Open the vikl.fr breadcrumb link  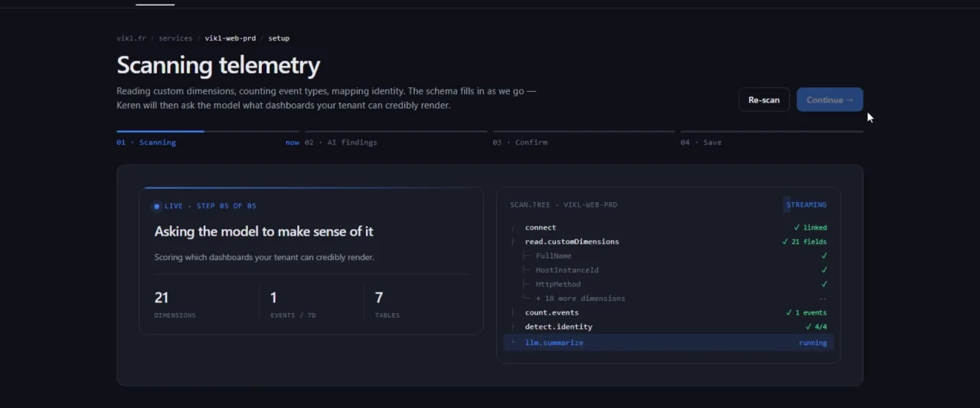point(131,38)
